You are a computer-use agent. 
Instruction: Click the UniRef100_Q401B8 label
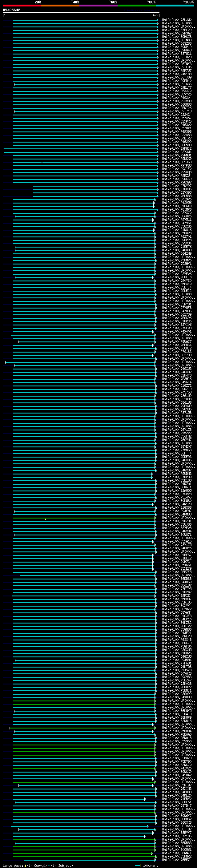click(x=177, y=74)
